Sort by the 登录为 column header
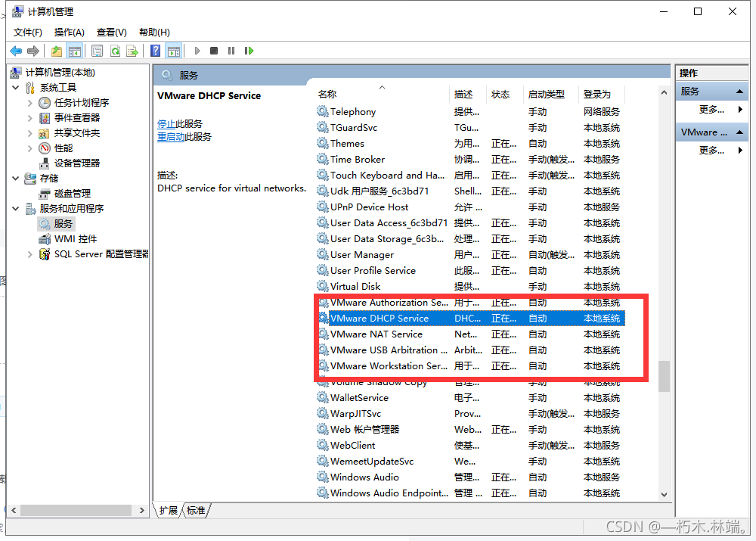Image resolution: width=756 pixels, height=541 pixels. point(602,94)
